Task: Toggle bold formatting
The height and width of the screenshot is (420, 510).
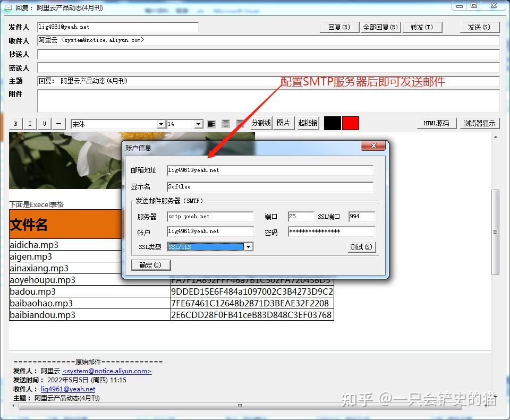Action: click(15, 123)
